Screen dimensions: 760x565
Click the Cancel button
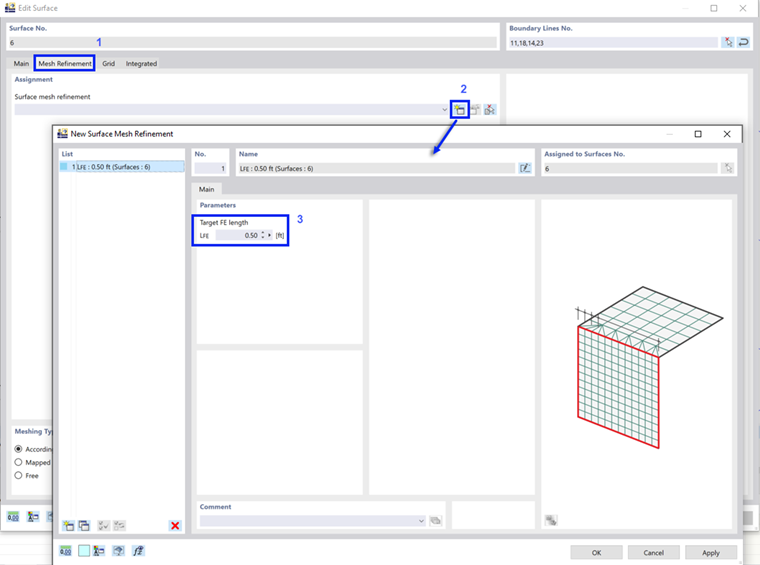pos(653,552)
